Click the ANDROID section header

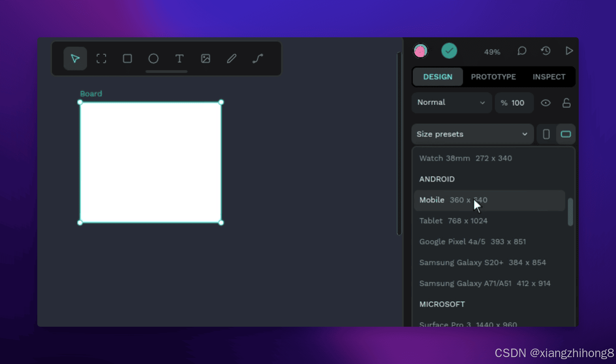click(x=437, y=179)
